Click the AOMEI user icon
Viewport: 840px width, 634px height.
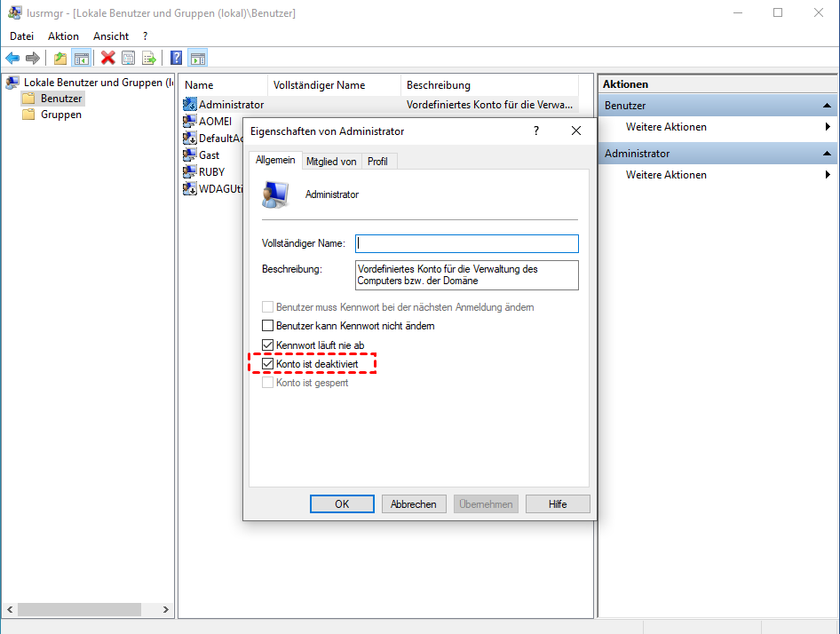190,121
